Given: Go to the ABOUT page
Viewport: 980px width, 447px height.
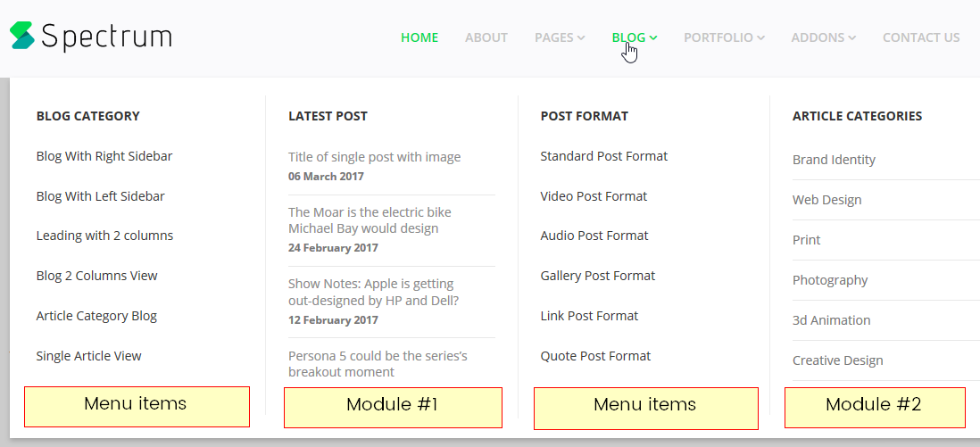Looking at the screenshot, I should tap(486, 37).
